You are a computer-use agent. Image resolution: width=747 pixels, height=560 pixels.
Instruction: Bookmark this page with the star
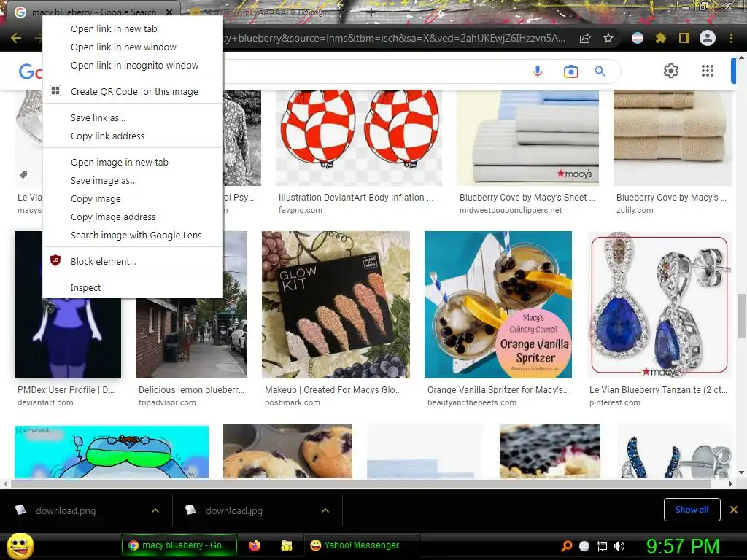click(x=608, y=38)
